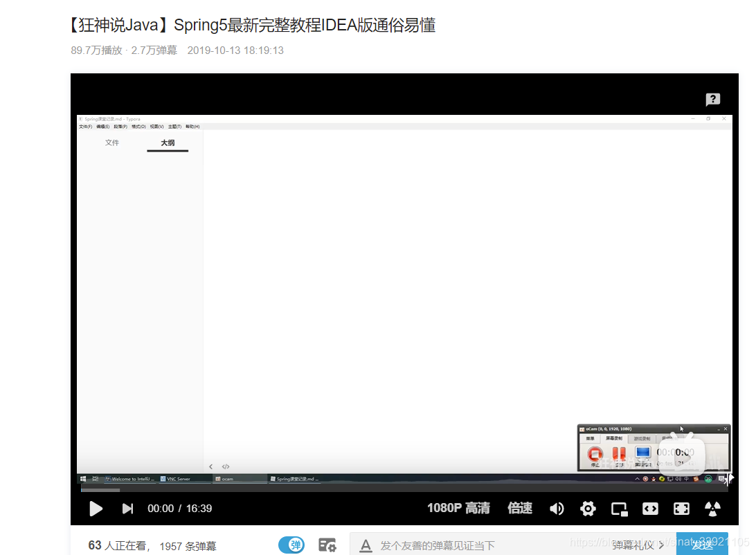Select oCam 游戏录制 tab

click(642, 439)
